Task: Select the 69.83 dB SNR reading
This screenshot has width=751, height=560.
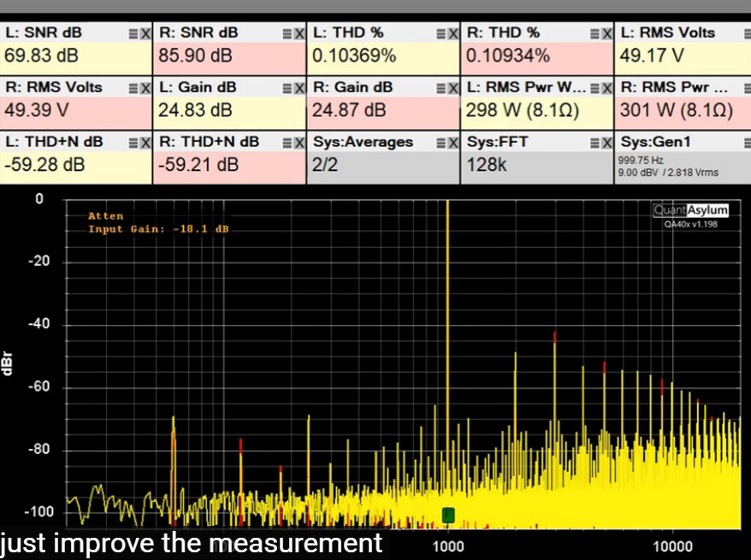Action: (x=41, y=56)
